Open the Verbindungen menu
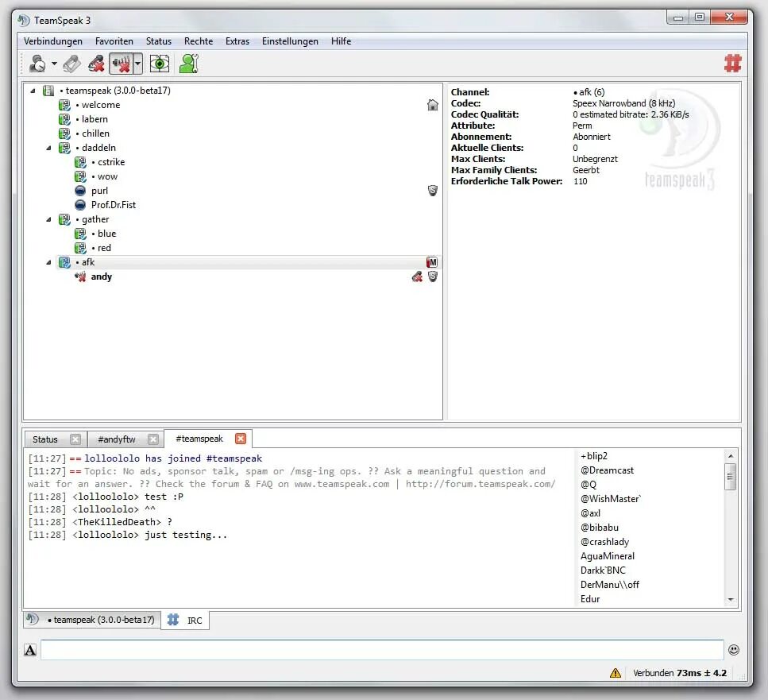 tap(53, 41)
